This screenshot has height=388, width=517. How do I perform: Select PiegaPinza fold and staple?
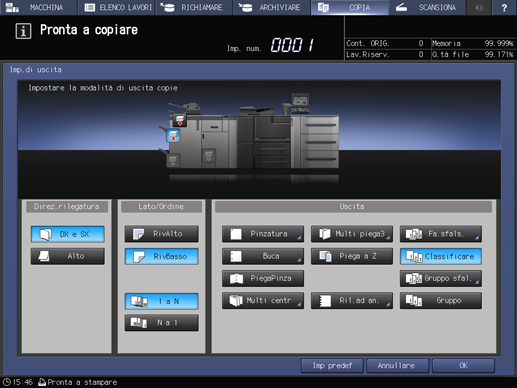263,278
